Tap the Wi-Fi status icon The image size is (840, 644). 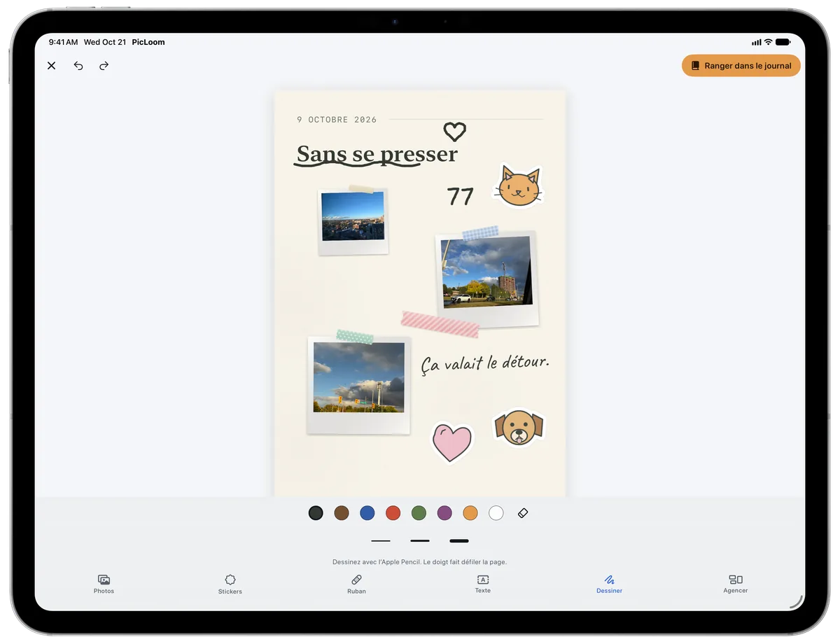point(768,42)
